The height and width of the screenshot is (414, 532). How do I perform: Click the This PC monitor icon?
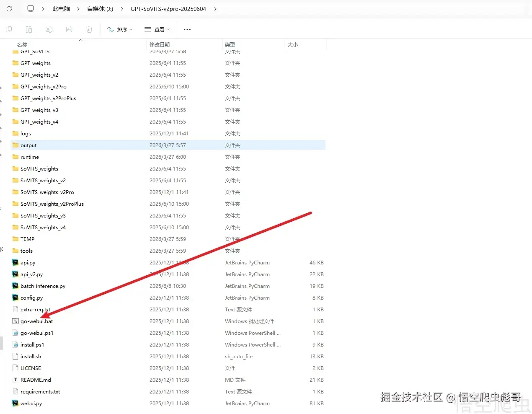31,8
